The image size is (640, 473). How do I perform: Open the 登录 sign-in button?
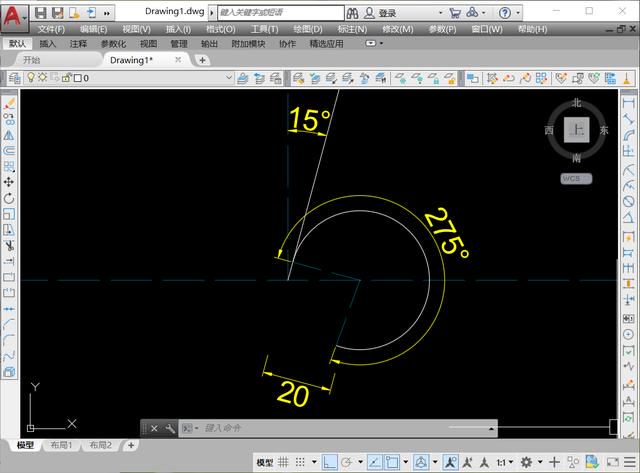point(380,13)
